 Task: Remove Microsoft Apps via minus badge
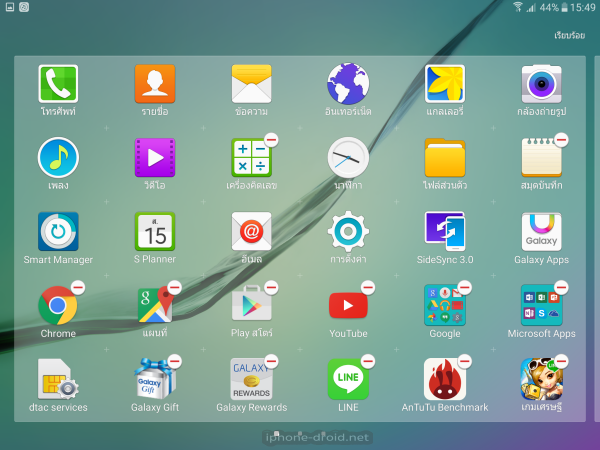pyautogui.click(x=561, y=287)
